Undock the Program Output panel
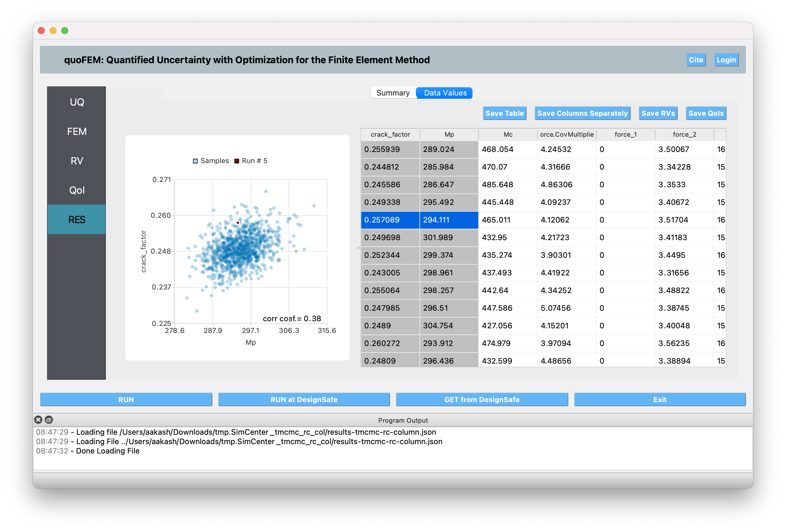This screenshot has height=532, width=786. tap(49, 420)
